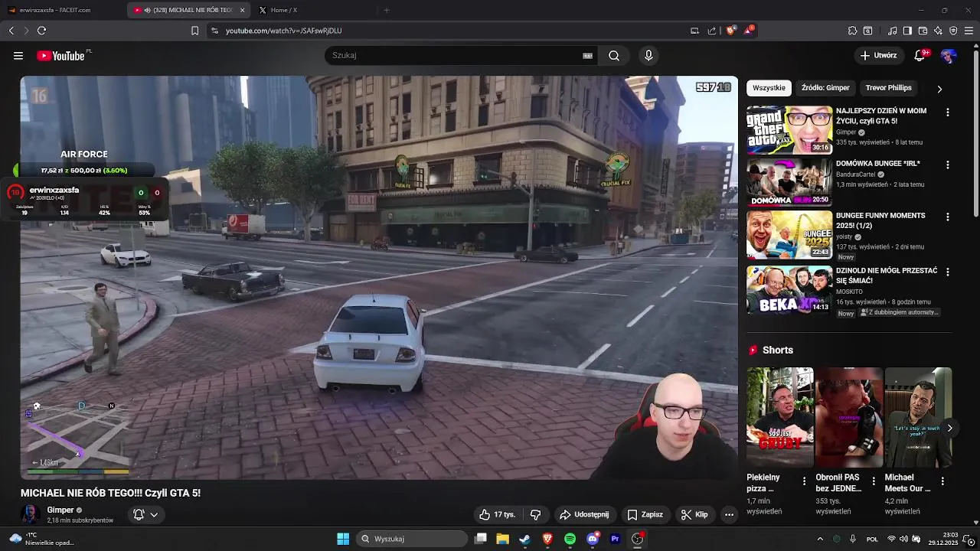Open the Leo AI sparkle icon
Viewport: 980px width, 551px height.
[x=938, y=31]
